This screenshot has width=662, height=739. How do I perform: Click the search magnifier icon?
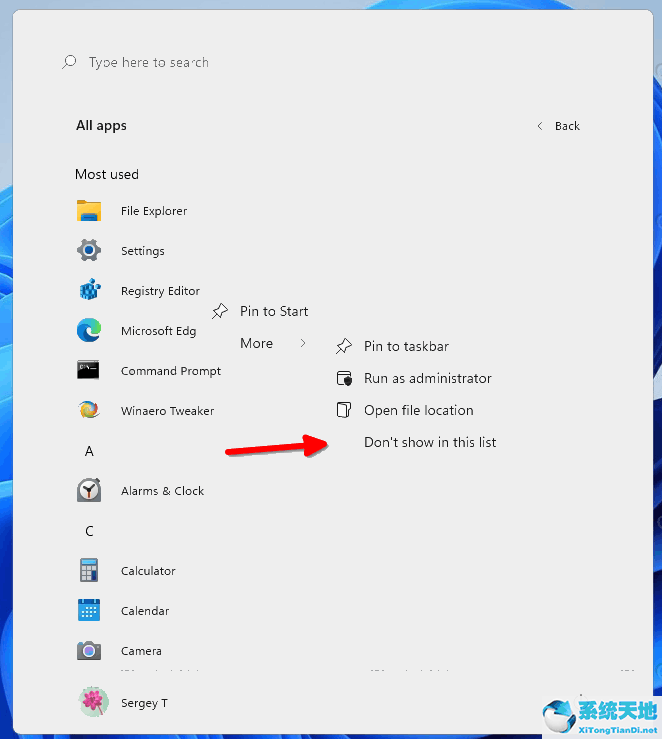tap(69, 62)
